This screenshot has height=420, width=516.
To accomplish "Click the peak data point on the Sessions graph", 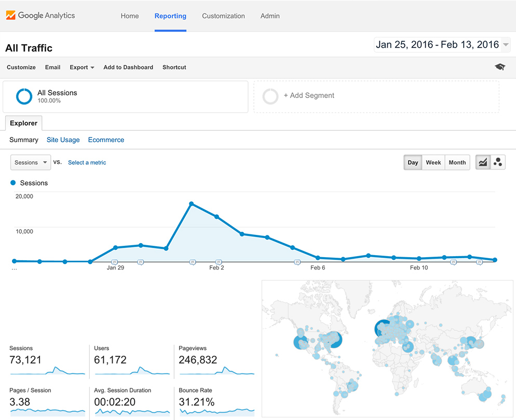I will pos(192,203).
